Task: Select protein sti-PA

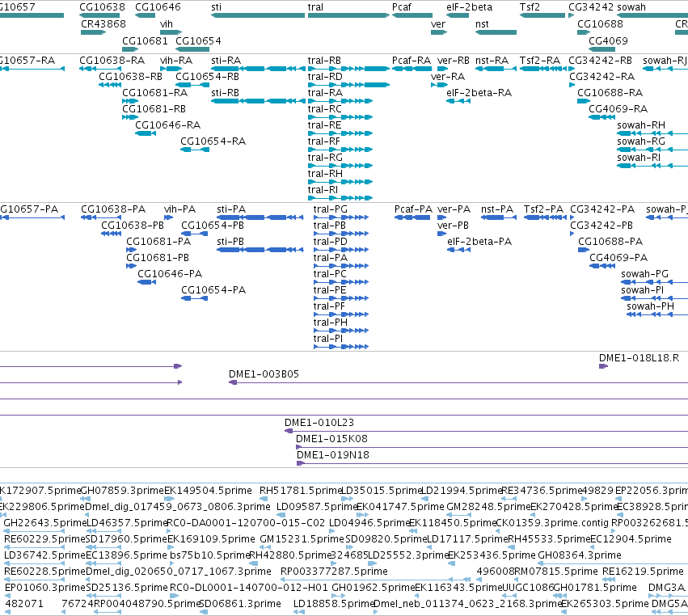Action: coord(260,217)
